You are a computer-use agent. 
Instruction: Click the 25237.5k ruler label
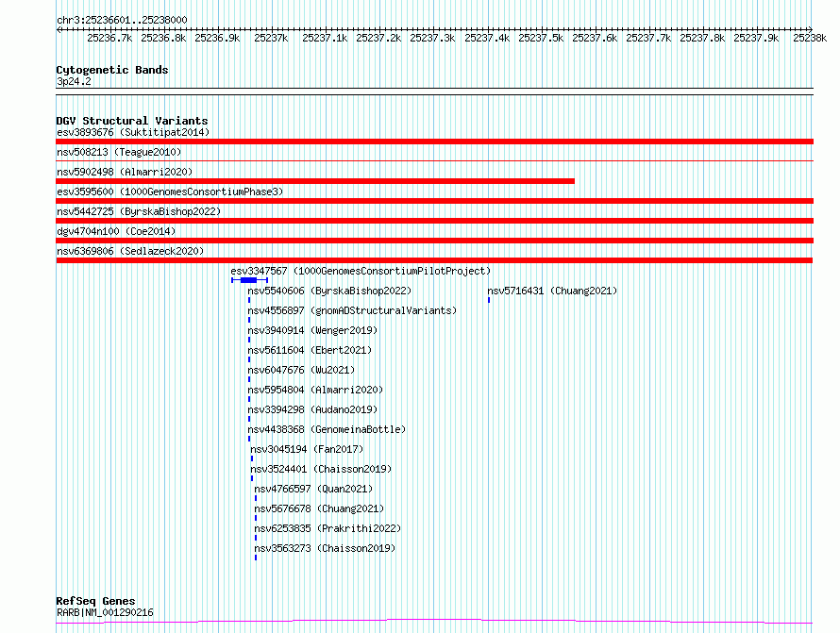tap(541, 38)
